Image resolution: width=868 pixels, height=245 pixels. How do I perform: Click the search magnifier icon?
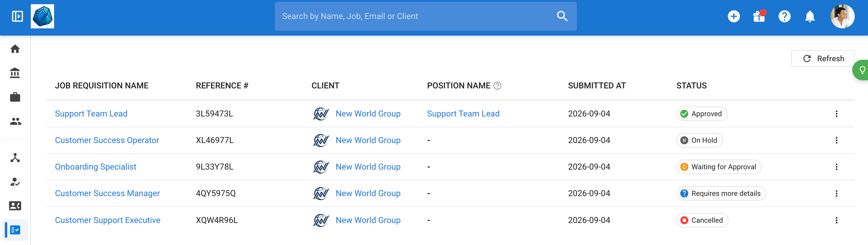(x=562, y=16)
